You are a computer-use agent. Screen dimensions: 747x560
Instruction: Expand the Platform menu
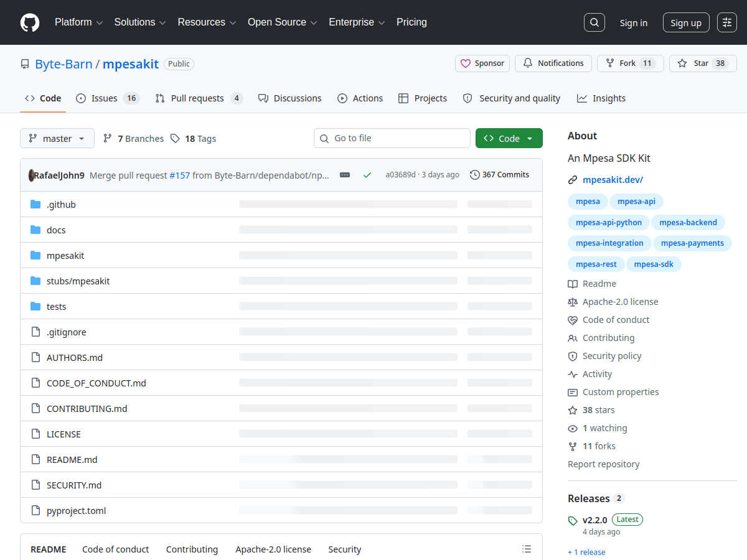[x=78, y=22]
